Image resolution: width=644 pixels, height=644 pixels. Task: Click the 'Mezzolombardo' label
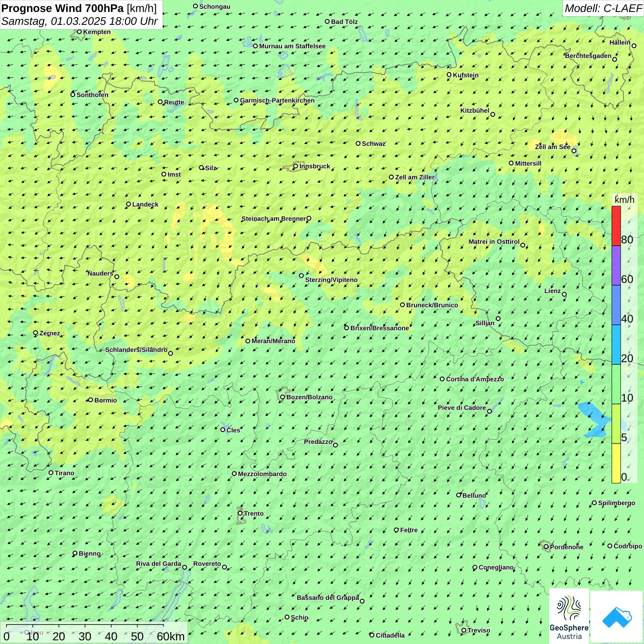coord(262,474)
